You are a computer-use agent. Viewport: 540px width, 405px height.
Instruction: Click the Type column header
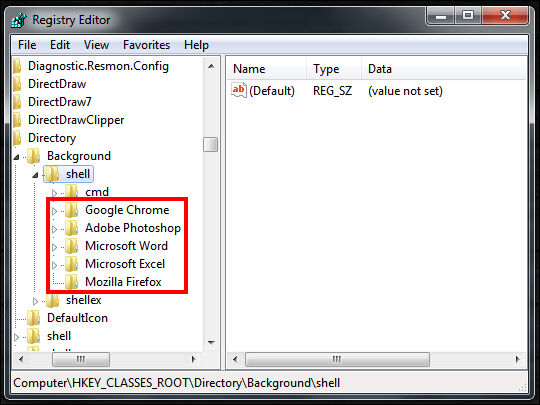(x=333, y=69)
